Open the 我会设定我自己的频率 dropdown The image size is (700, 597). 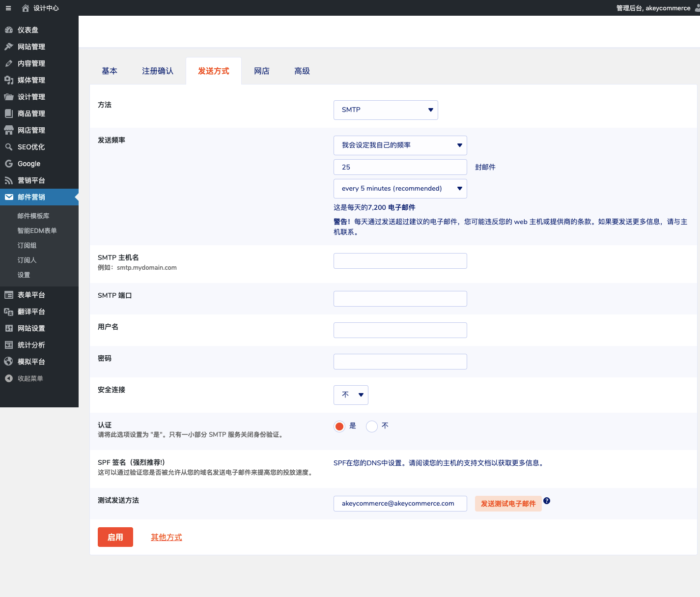coord(400,145)
